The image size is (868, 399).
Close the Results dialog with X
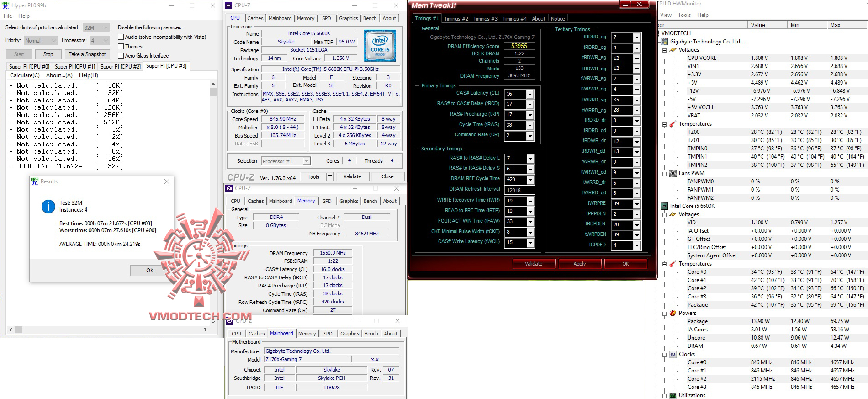click(167, 181)
